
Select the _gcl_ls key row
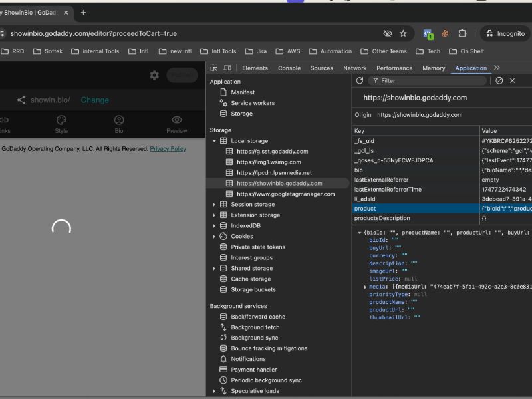coord(442,151)
